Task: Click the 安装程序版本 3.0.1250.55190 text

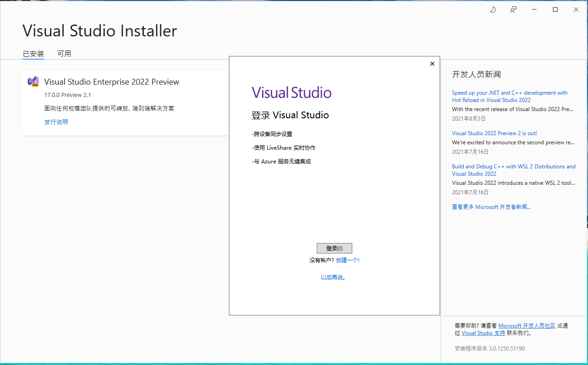Action: click(x=490, y=349)
